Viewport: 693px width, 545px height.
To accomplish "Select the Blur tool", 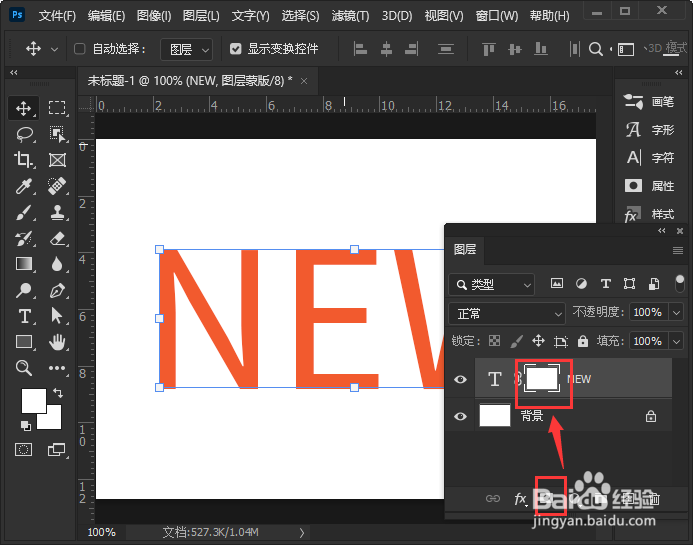I will point(57,264).
